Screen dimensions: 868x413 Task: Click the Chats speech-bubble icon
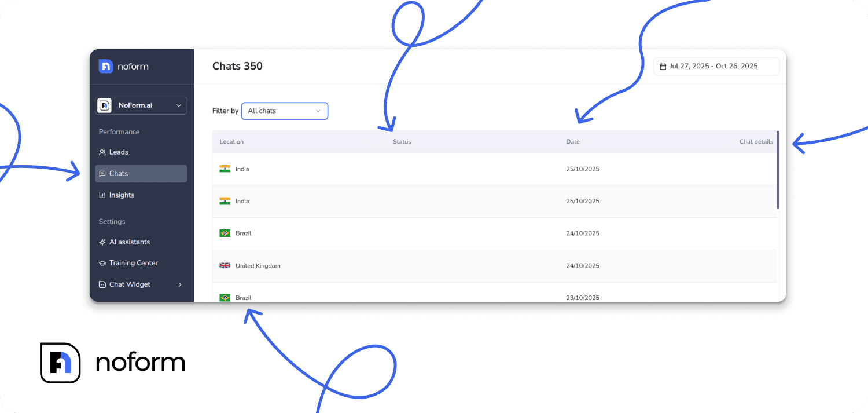click(x=102, y=173)
